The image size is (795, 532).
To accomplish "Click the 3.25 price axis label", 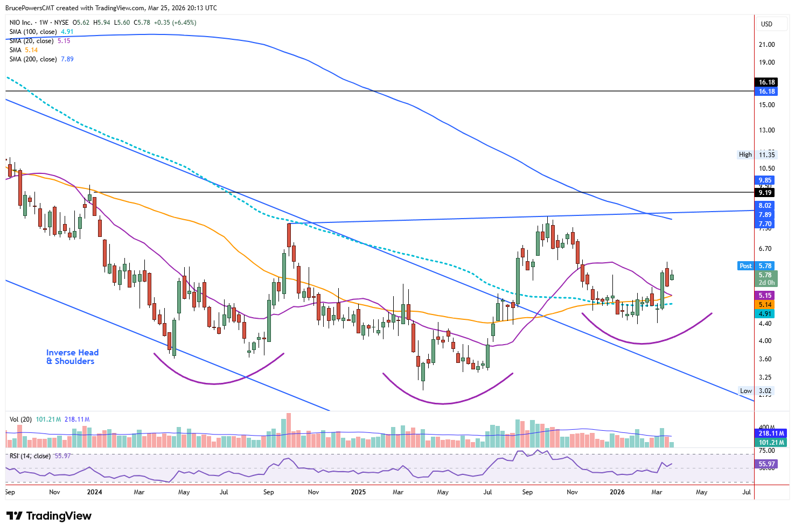I will pos(765,377).
